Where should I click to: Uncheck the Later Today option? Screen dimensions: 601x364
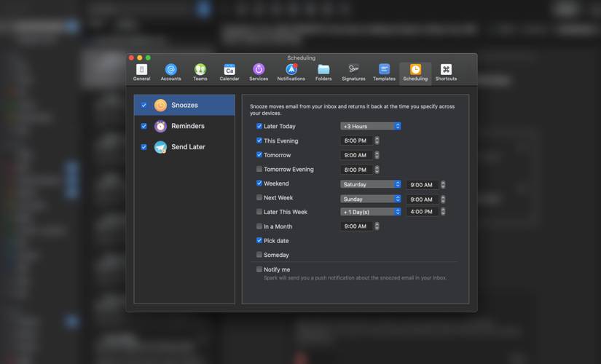pos(259,126)
